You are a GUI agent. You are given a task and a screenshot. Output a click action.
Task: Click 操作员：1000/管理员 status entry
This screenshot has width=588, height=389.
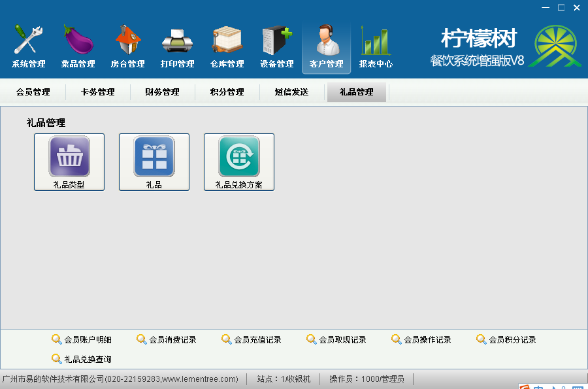click(x=367, y=379)
